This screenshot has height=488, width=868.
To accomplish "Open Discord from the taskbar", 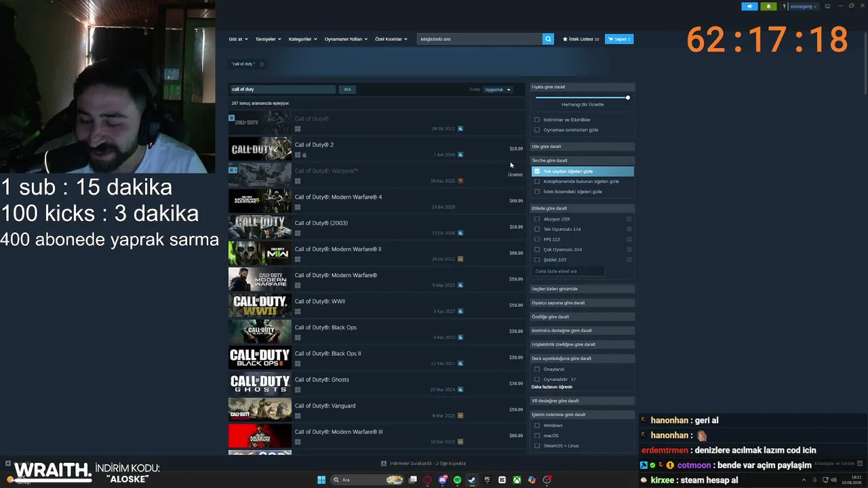I will (442, 480).
